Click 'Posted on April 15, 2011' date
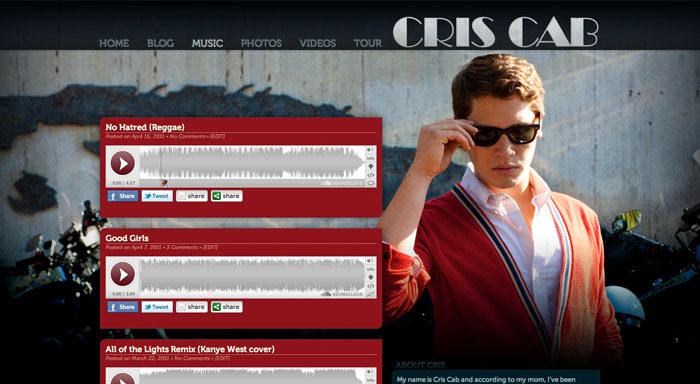Viewport: 700px width, 384px height. pyautogui.click(x=135, y=136)
